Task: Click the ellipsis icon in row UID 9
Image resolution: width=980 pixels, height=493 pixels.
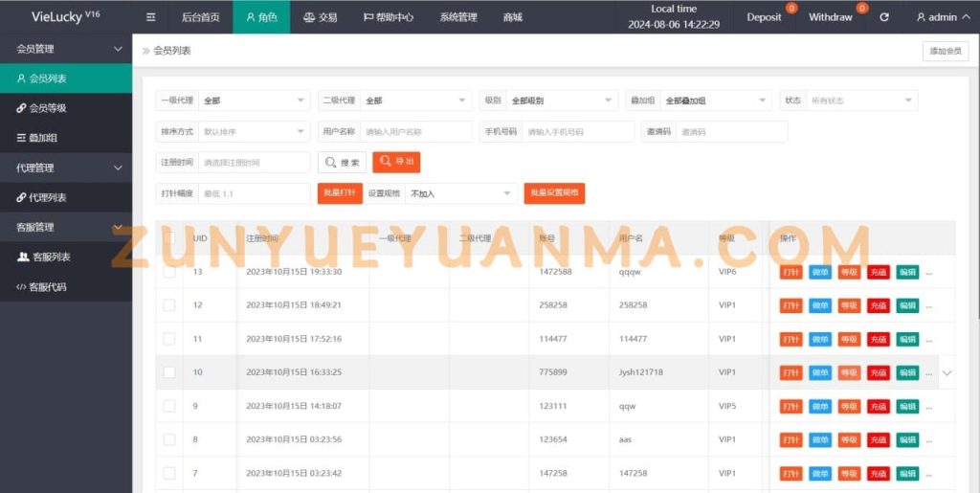Action: [x=928, y=406]
